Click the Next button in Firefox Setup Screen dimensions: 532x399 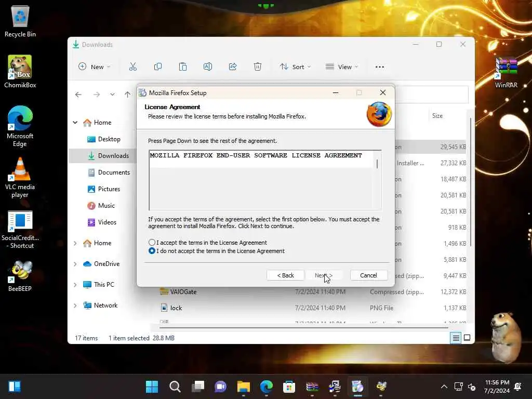[324, 275]
